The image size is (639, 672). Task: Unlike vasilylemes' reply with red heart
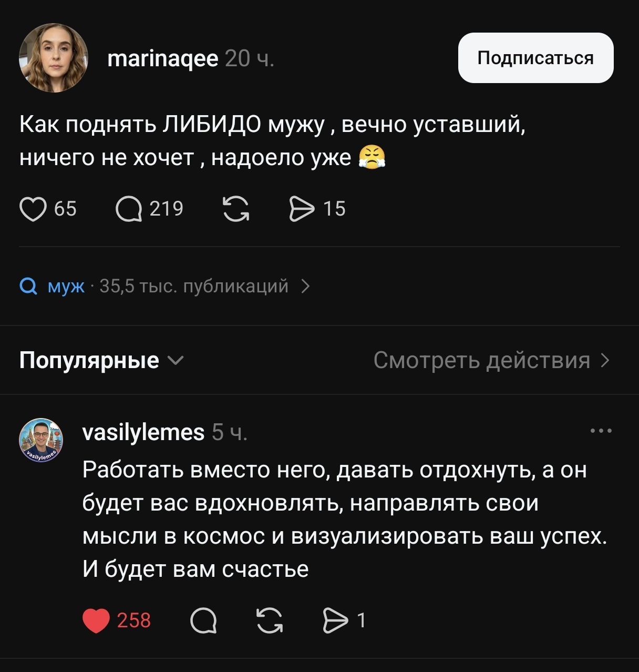(96, 620)
